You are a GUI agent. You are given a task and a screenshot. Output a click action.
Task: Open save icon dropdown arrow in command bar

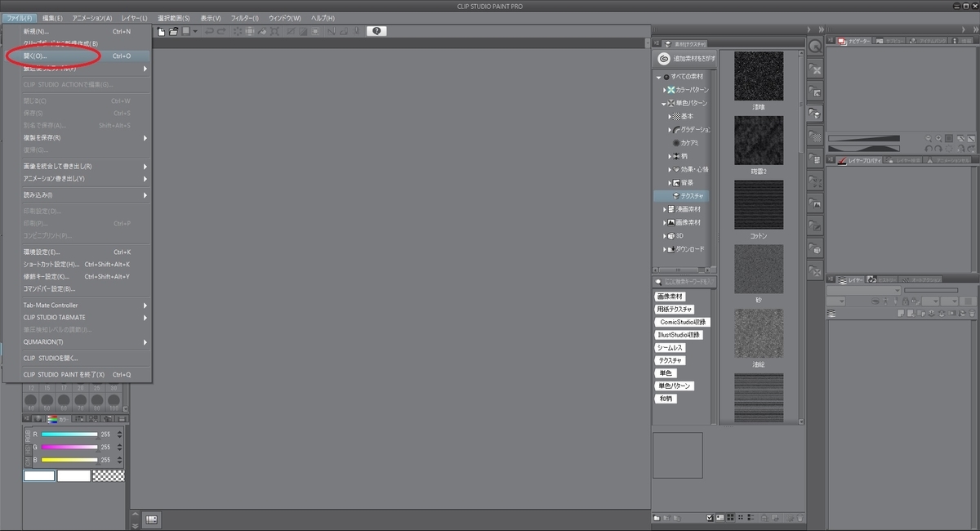(x=195, y=31)
